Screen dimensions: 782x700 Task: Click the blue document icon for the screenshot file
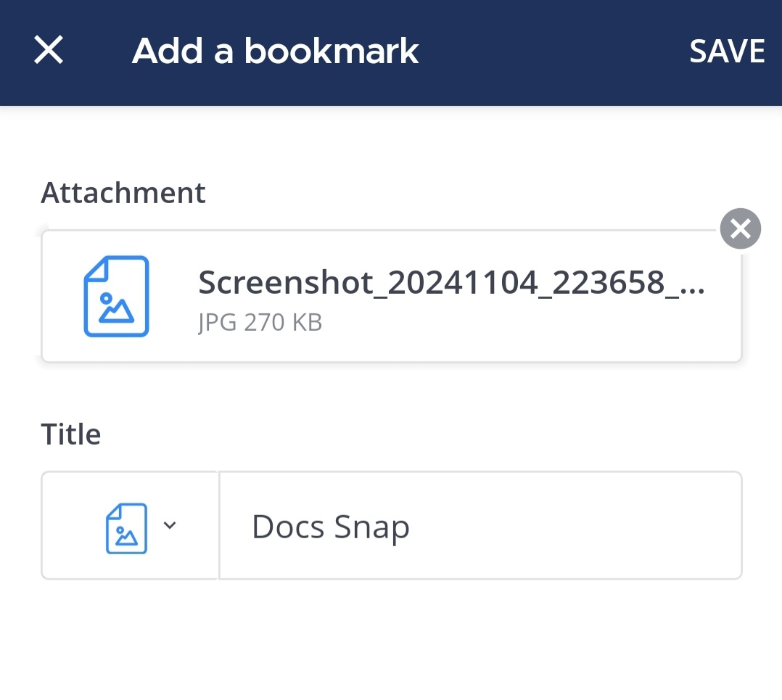(x=116, y=296)
